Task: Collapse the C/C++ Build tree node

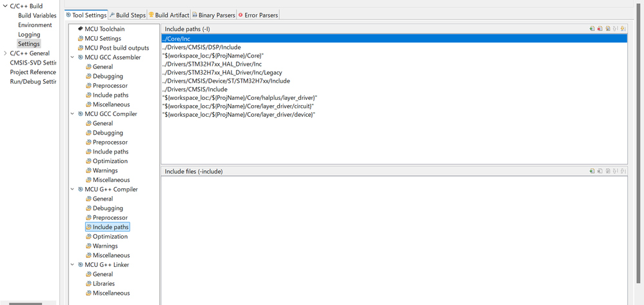Action: [5, 6]
